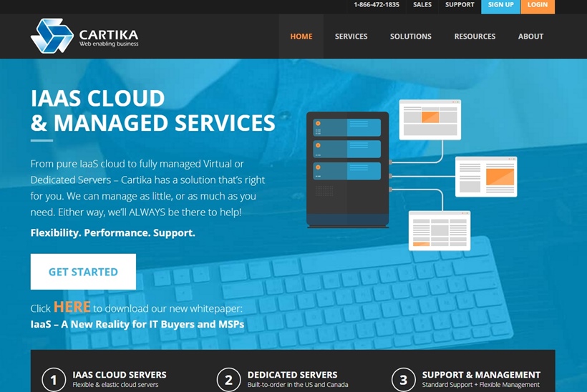Viewport: 587px width, 392px height.
Task: Click the orange HERE whitepaper link
Action: click(72, 307)
